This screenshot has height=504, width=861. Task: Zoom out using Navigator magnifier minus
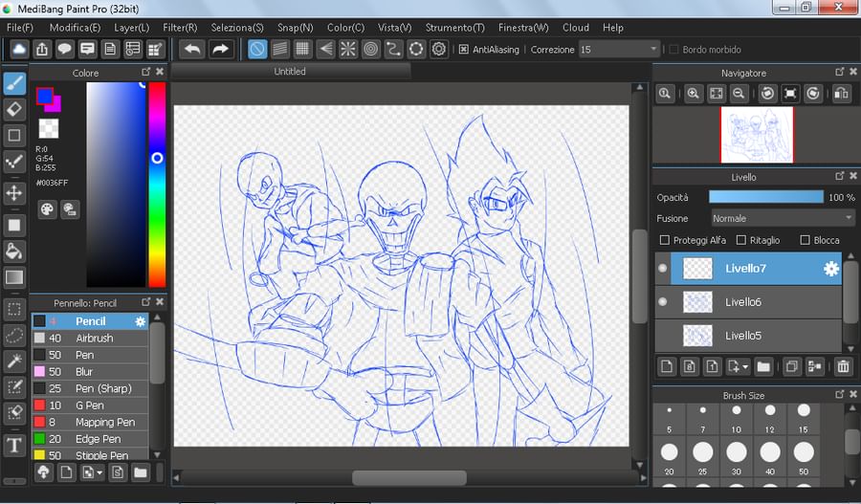tap(740, 94)
